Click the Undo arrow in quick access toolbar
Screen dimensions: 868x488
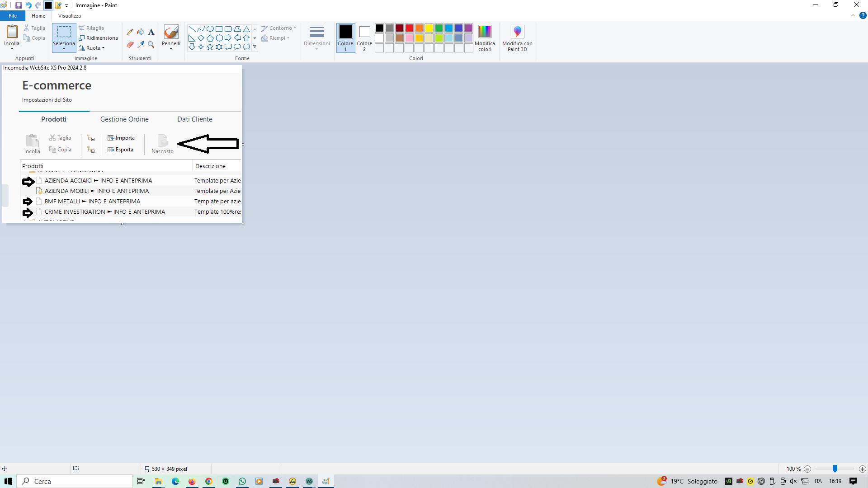click(28, 5)
